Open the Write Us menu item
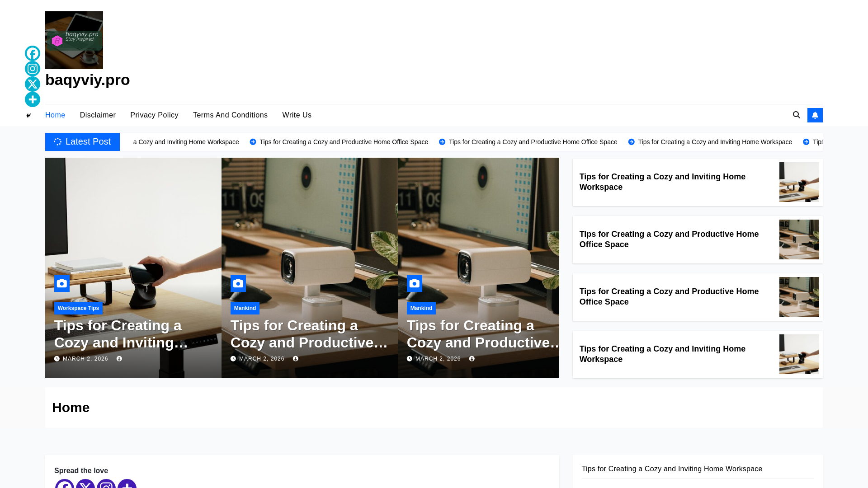Image resolution: width=868 pixels, height=488 pixels. click(297, 115)
